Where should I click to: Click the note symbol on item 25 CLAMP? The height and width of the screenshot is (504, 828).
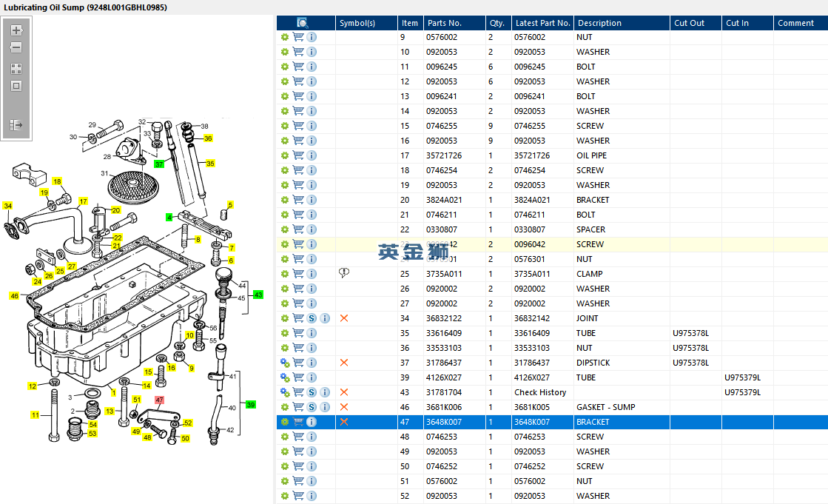(343, 273)
